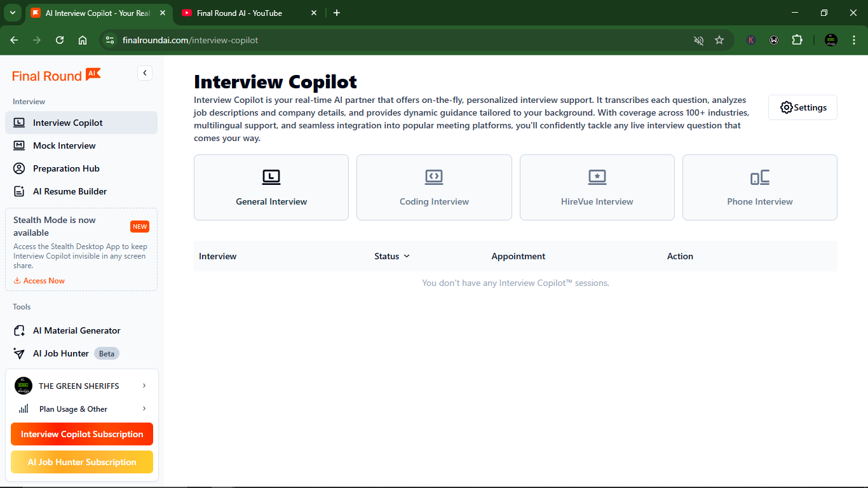
Task: Click the K extension icon
Action: [x=751, y=40]
